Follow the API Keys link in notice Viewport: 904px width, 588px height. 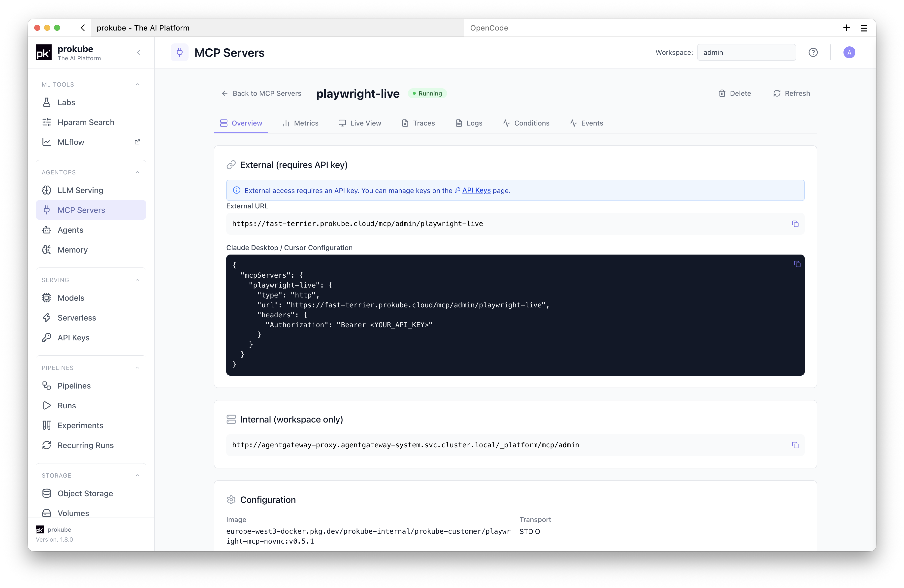coord(476,190)
